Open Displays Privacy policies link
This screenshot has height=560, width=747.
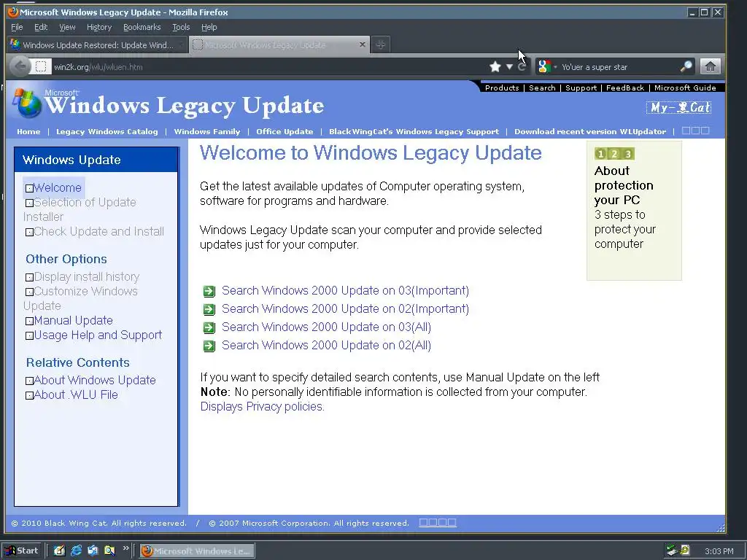262,406
